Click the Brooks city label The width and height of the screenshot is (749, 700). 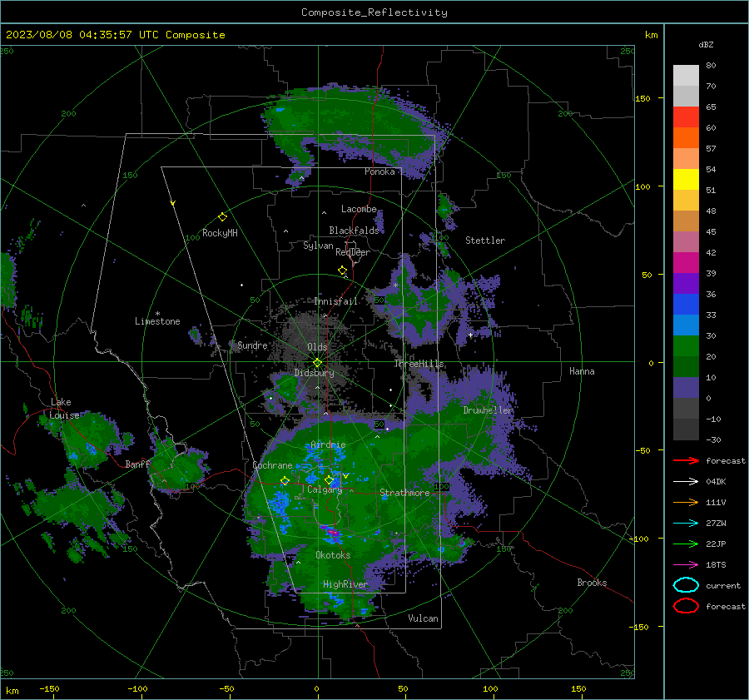pos(592,583)
